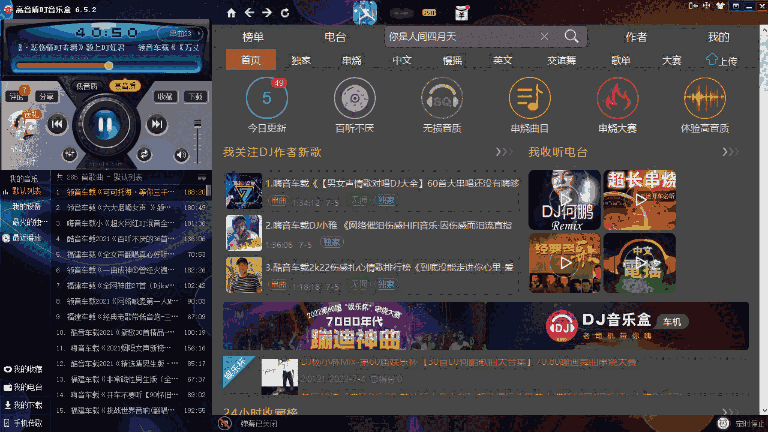Select 默认列表 in the sidebar
Image resolution: width=768 pixels, height=432 pixels.
(x=25, y=191)
